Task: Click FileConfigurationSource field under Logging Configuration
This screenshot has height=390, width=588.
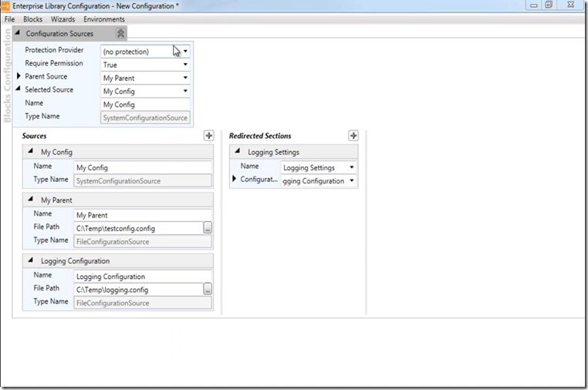Action: click(x=143, y=303)
